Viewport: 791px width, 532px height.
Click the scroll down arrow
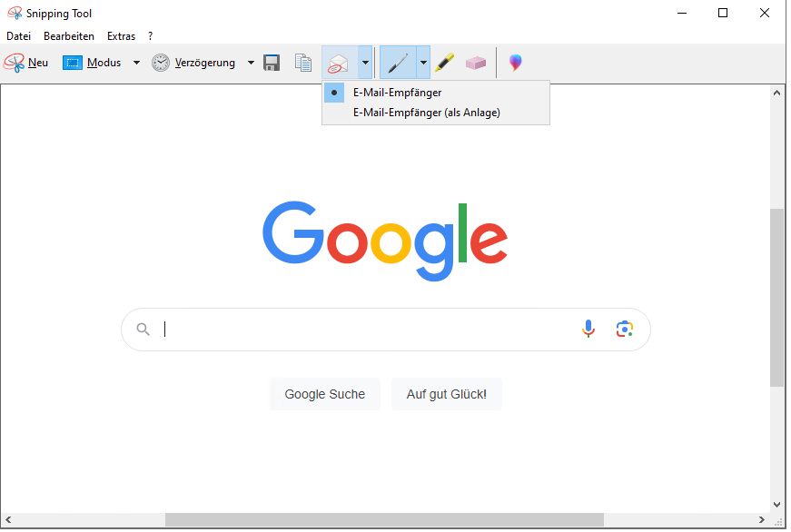coord(776,505)
